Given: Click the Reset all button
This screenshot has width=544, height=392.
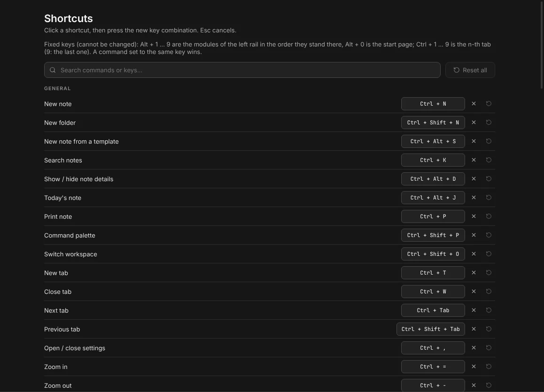Looking at the screenshot, I should [470, 70].
